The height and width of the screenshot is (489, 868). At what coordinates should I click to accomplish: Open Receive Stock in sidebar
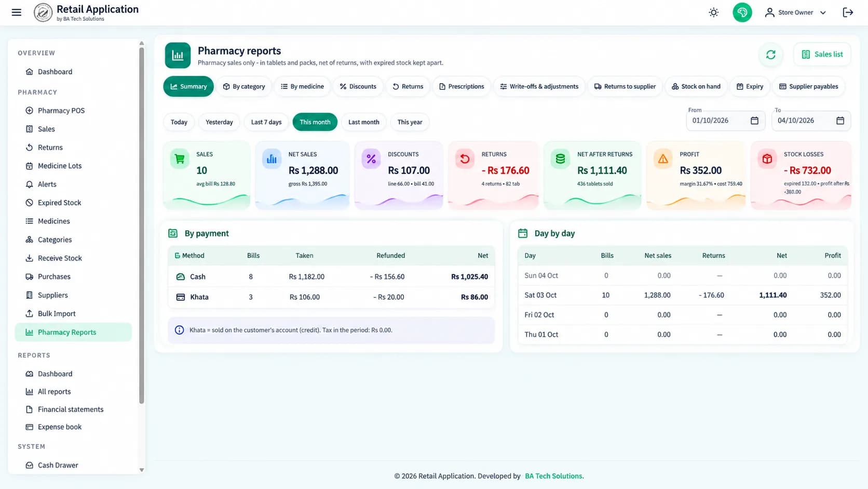[x=73, y=258]
